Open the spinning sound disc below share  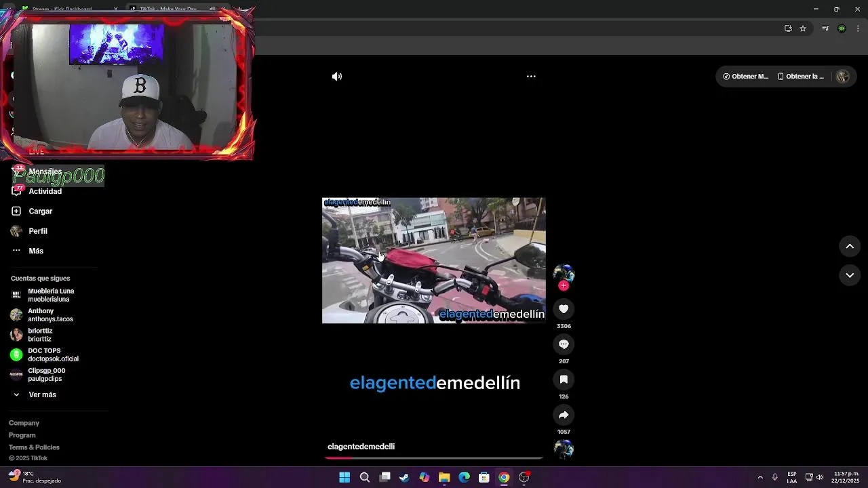click(564, 449)
